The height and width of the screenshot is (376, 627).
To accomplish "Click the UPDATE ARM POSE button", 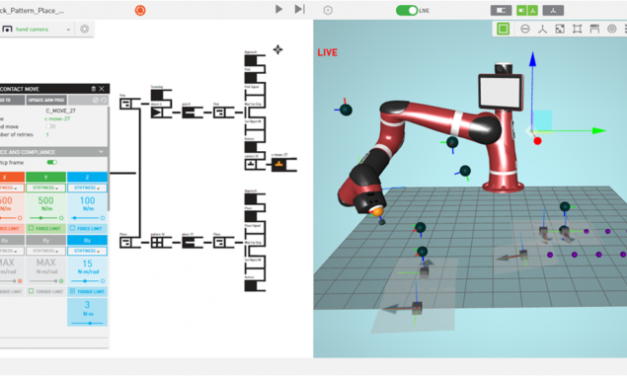I will (x=47, y=100).
